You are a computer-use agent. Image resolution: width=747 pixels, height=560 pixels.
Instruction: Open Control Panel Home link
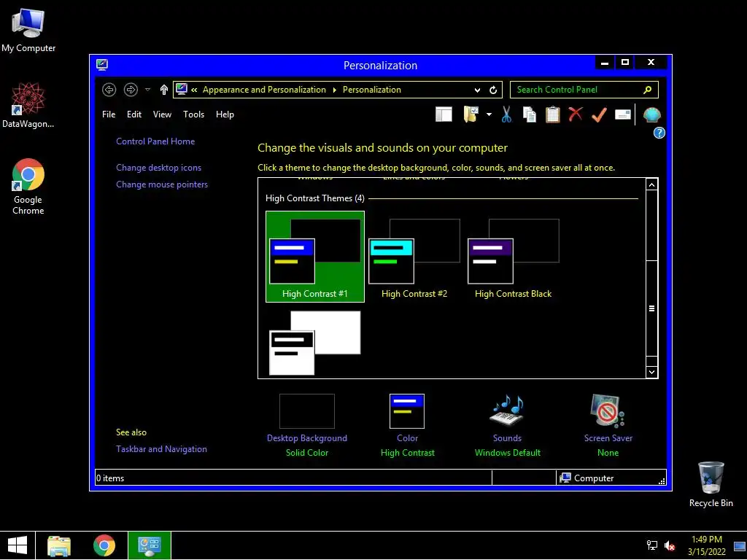tap(155, 141)
